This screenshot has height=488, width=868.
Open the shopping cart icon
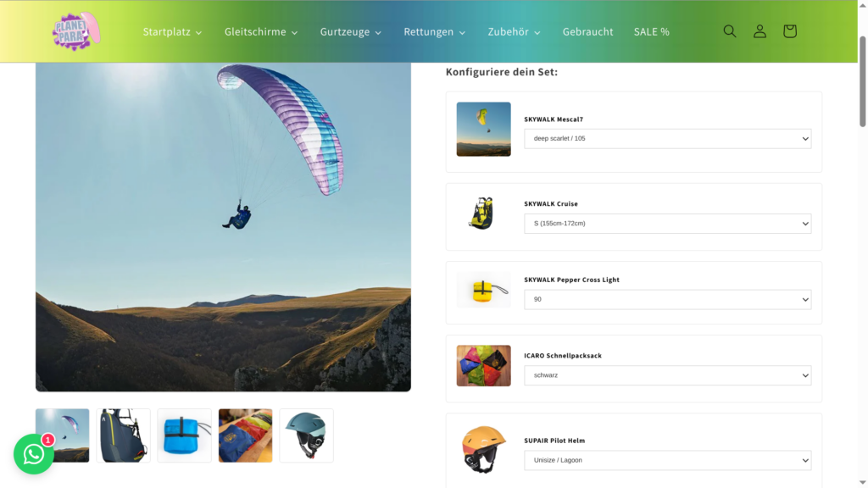(789, 31)
